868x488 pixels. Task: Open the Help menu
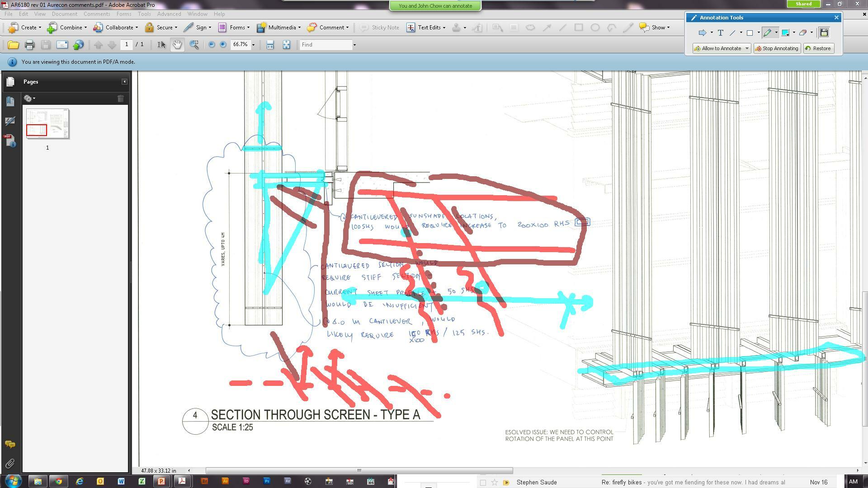pos(219,14)
